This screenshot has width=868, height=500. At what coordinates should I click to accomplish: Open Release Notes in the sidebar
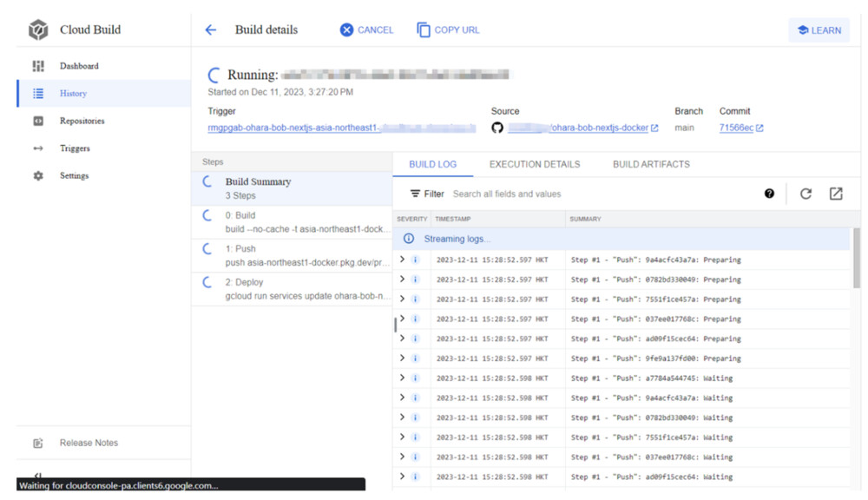click(88, 443)
